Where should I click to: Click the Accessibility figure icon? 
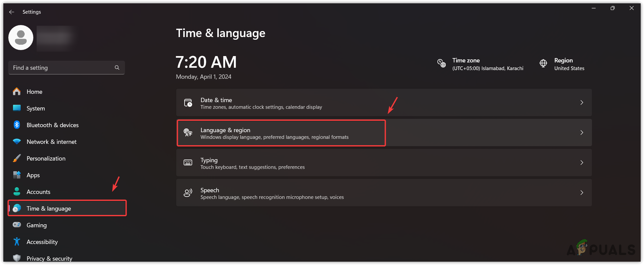tap(17, 242)
